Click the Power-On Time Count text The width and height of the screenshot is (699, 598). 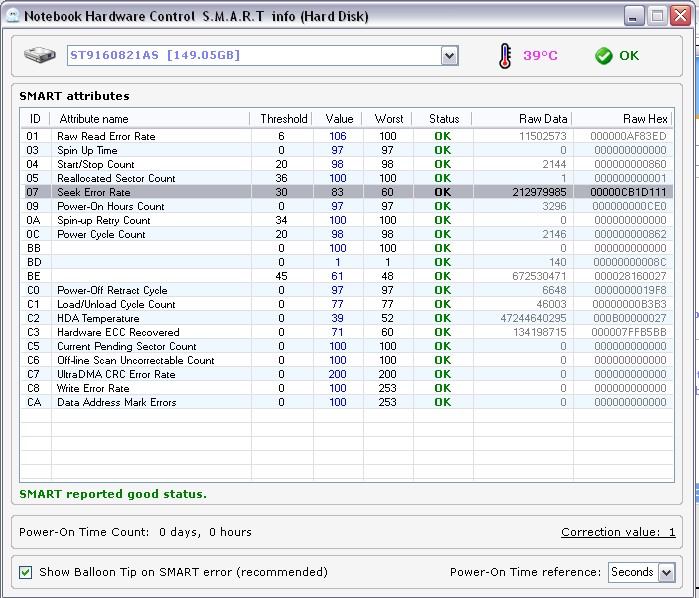point(135,532)
